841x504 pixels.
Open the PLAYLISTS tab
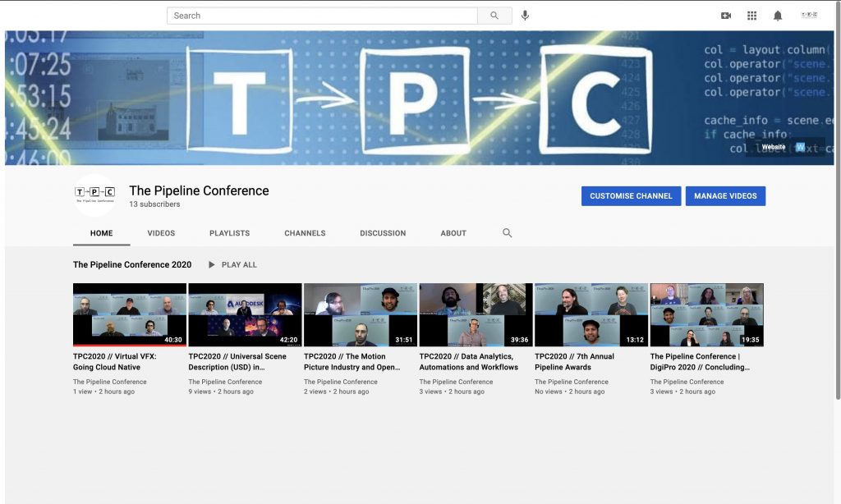(228, 233)
